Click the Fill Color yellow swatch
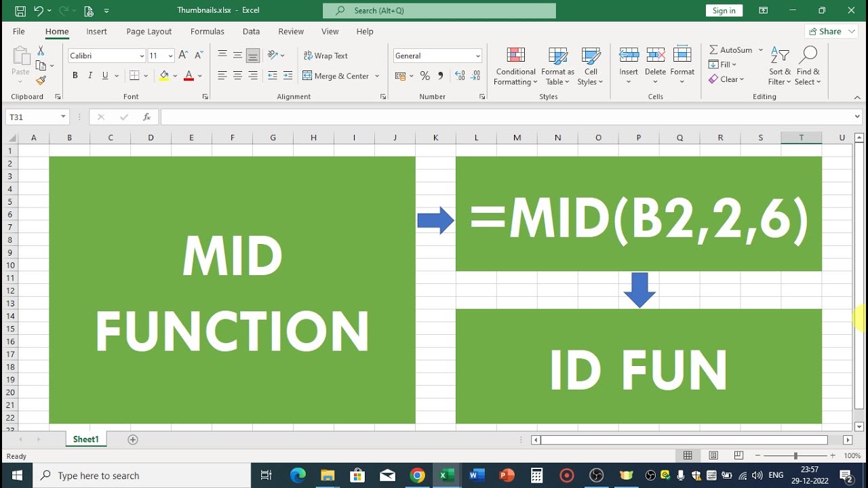This screenshot has width=868, height=488. tap(164, 76)
